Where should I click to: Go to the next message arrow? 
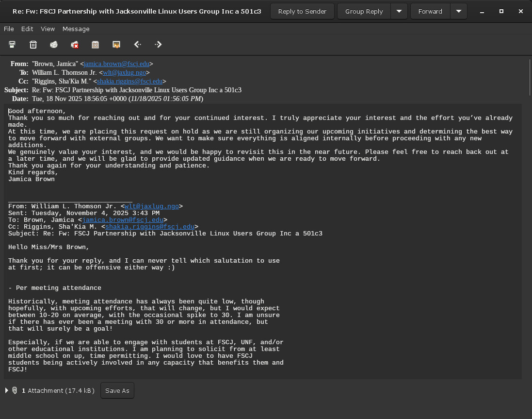[x=158, y=45]
